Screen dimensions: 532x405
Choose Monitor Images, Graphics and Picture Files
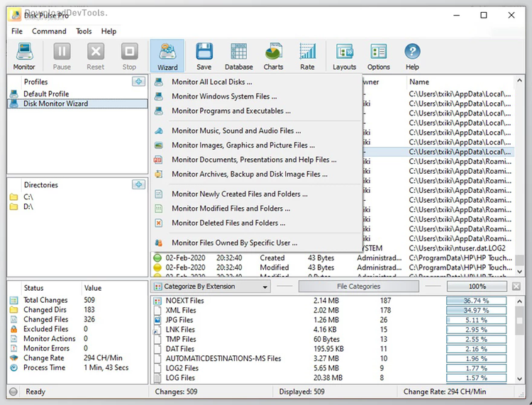click(256, 145)
